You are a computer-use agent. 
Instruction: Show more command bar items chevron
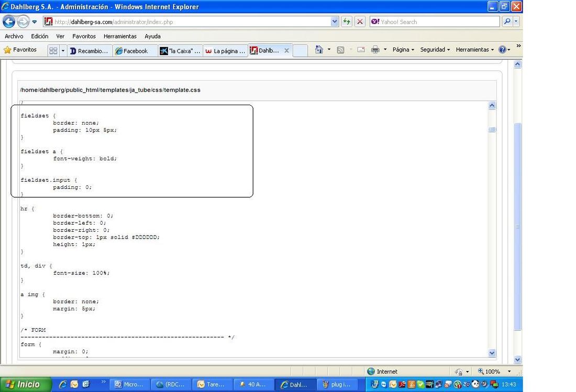[518, 46]
